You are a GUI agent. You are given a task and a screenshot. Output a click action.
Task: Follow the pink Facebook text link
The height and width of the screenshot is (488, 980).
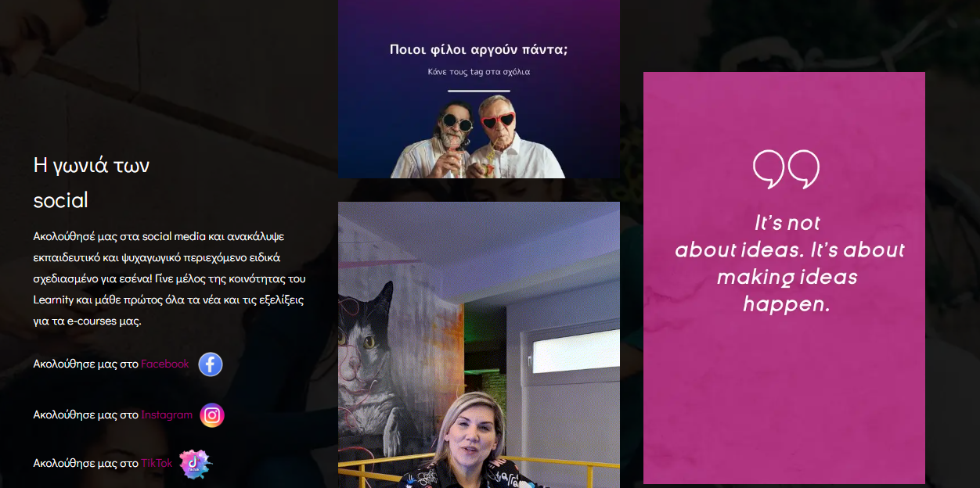pyautogui.click(x=165, y=364)
